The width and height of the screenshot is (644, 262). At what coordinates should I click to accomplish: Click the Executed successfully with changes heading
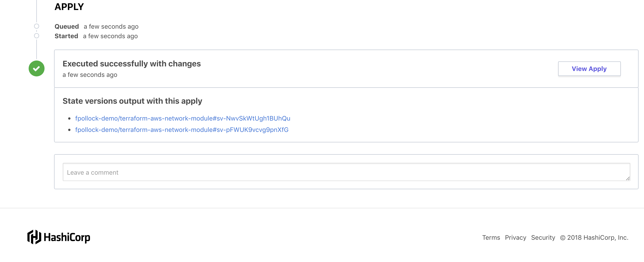(x=132, y=64)
